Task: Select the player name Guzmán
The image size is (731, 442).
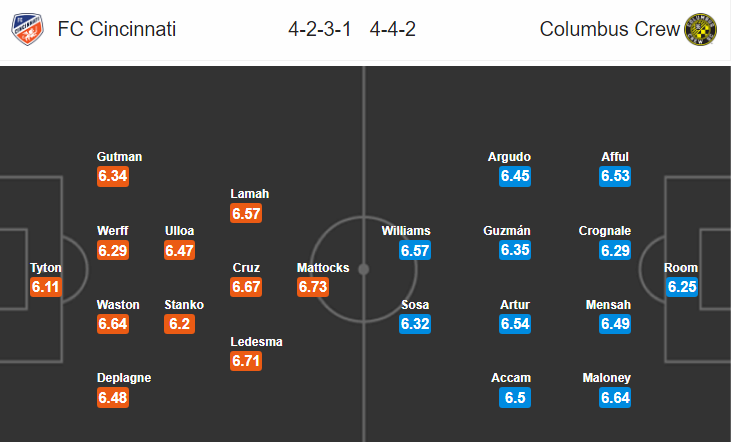Action: [x=507, y=231]
